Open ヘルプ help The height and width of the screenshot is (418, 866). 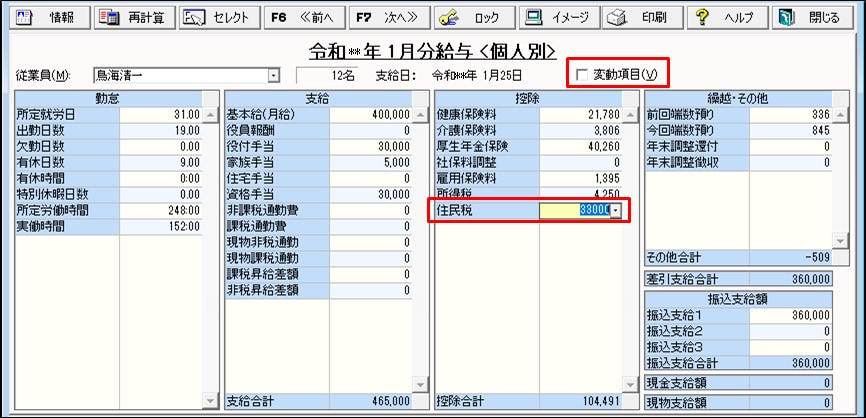[x=727, y=18]
